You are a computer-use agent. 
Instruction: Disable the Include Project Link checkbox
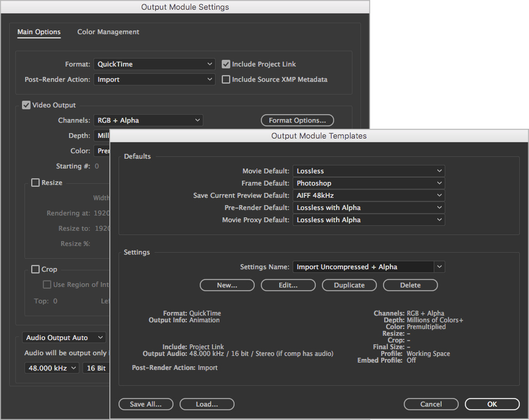[225, 63]
